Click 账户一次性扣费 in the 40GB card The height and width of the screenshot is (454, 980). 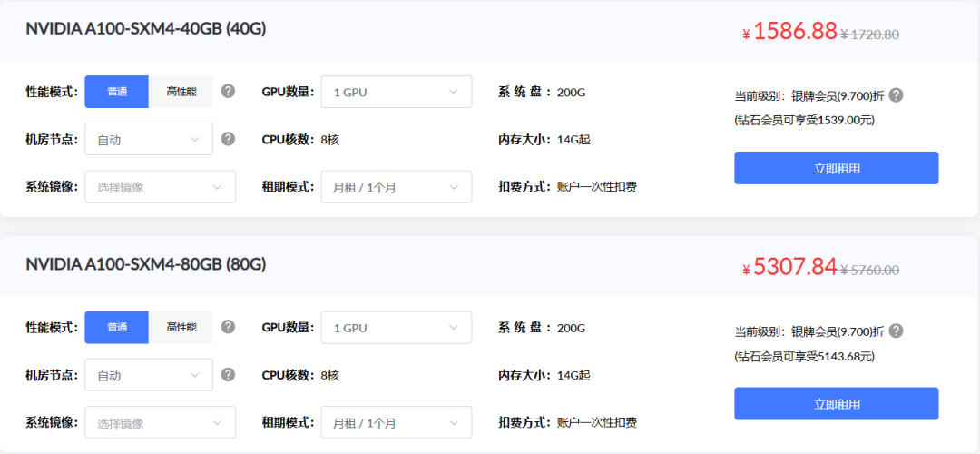(597, 187)
